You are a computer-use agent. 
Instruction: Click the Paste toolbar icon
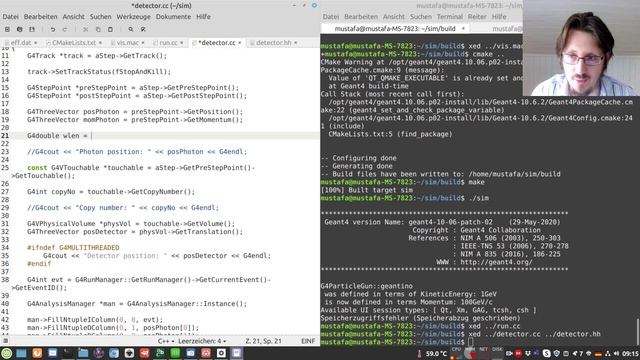pos(110,29)
